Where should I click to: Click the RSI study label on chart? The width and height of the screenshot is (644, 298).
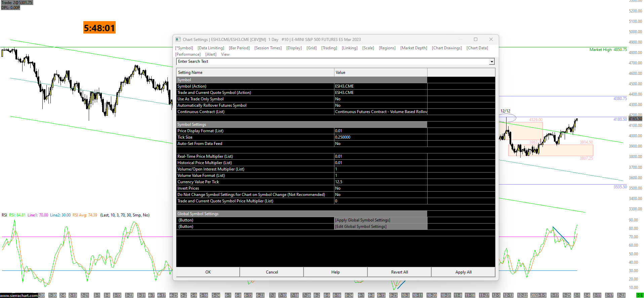(x=4, y=215)
